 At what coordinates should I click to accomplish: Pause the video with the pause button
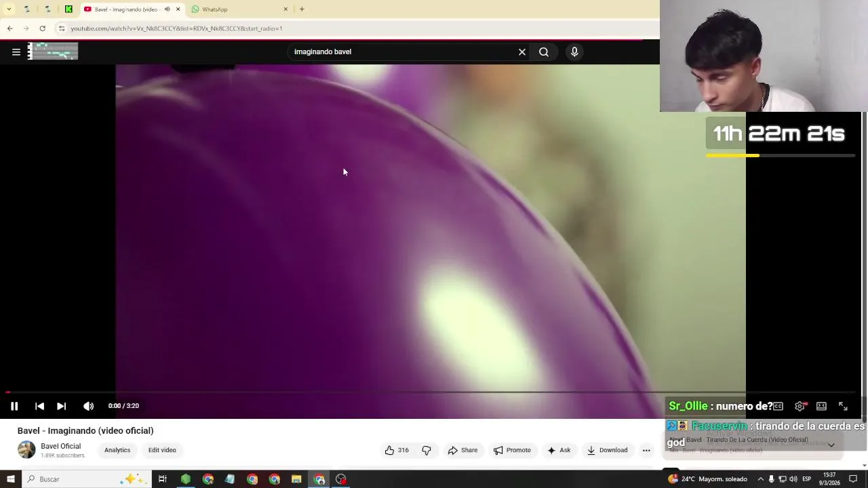14,406
